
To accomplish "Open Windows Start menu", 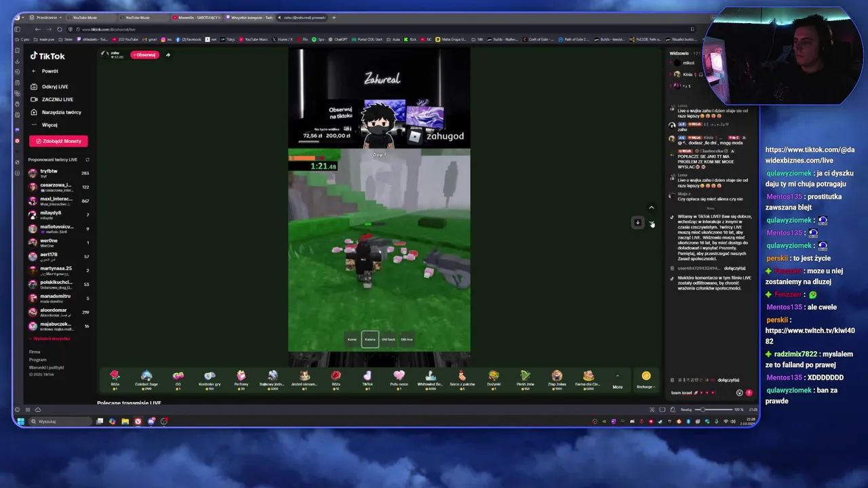I will [20, 421].
